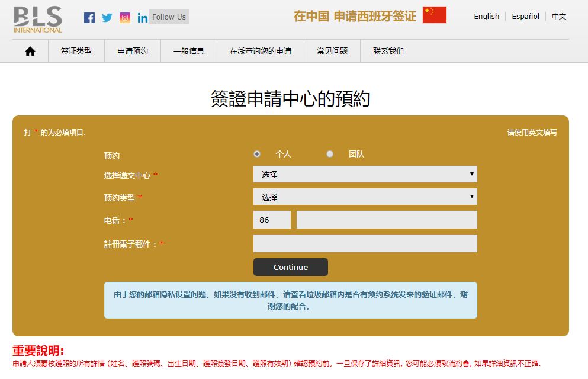Image resolution: width=588 pixels, height=379 pixels.
Task: Click the China flag icon
Action: pos(434,15)
